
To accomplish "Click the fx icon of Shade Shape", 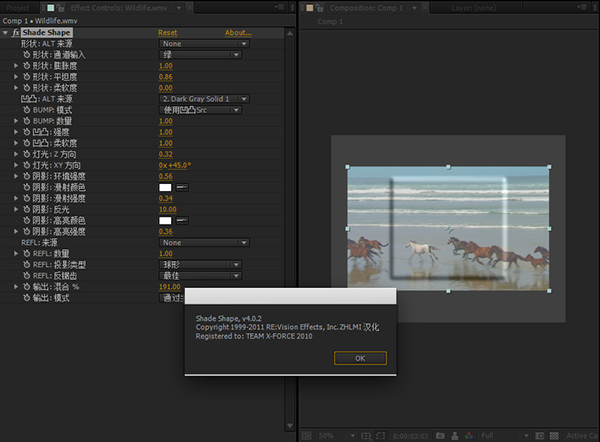I will tap(16, 33).
